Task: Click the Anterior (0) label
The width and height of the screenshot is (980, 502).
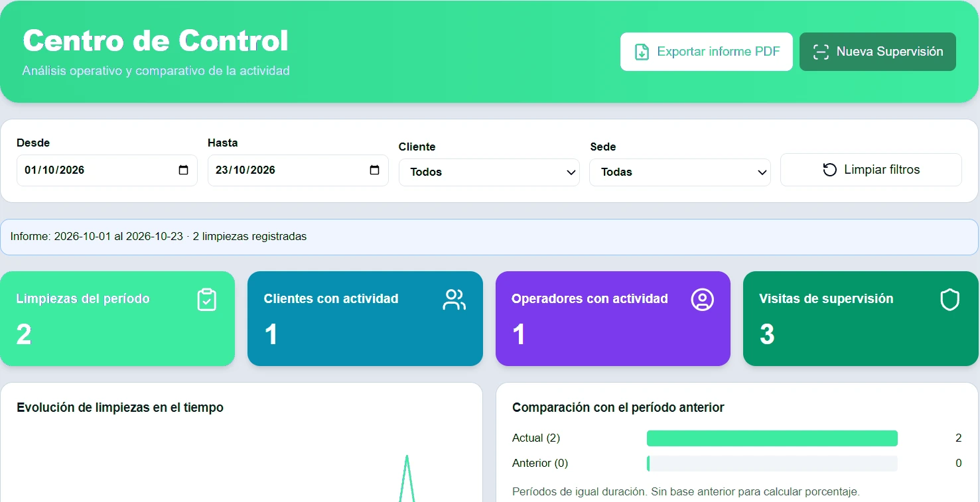Action: (x=540, y=464)
